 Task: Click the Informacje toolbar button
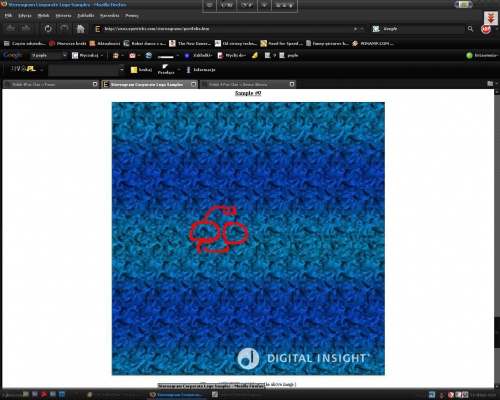[201, 70]
